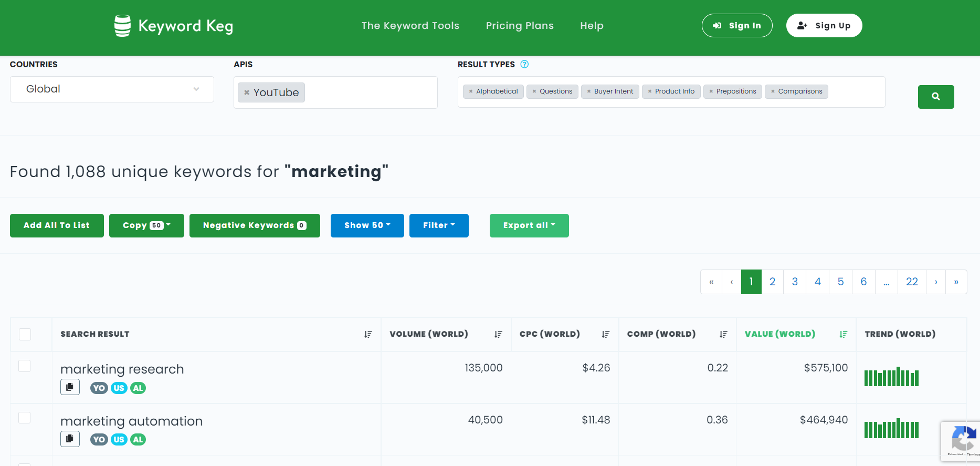The height and width of the screenshot is (466, 980).
Task: Remove the Prepositions result type tag
Action: [x=711, y=91]
